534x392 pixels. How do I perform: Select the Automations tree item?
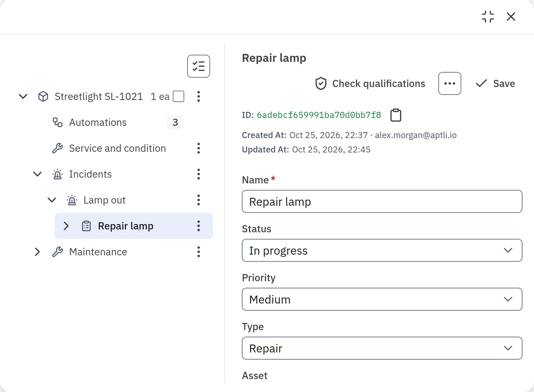click(x=98, y=122)
